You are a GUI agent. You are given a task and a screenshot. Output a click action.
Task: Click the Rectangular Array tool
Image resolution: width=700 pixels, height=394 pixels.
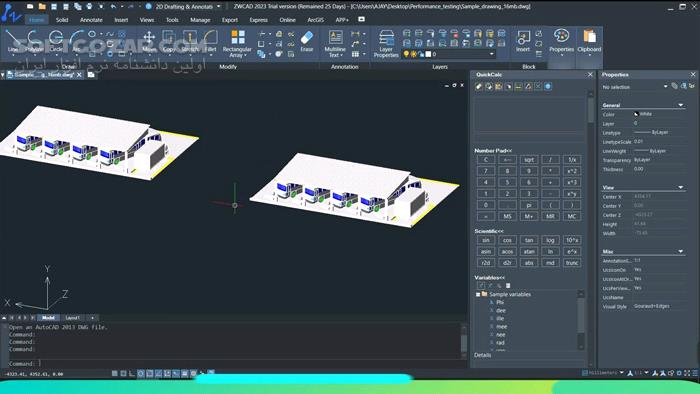pos(237,44)
